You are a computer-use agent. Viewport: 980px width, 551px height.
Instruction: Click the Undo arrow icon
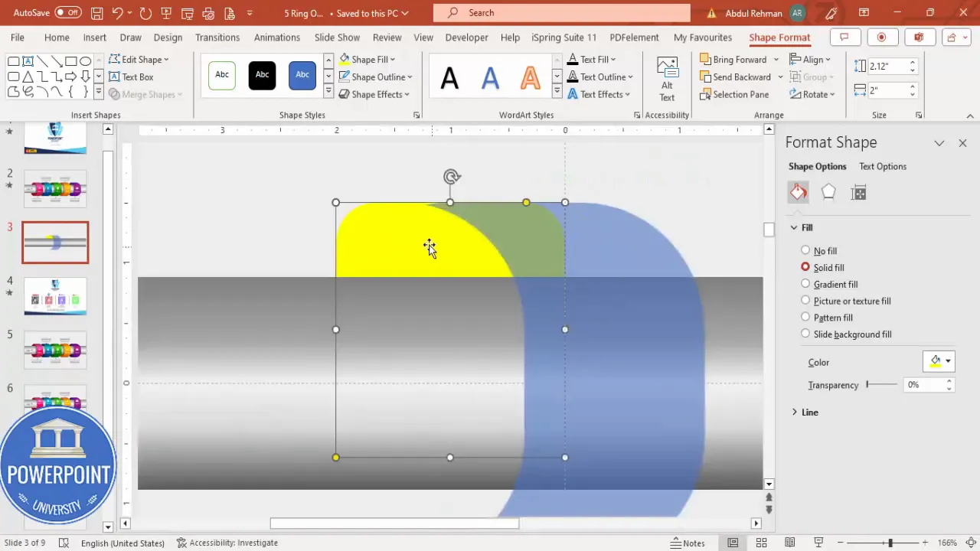coord(117,13)
